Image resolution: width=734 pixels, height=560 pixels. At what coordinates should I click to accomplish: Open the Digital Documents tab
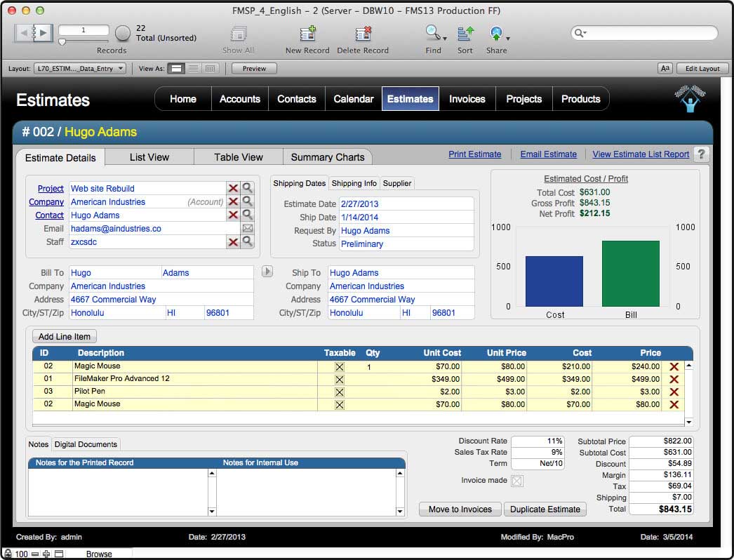pyautogui.click(x=86, y=444)
